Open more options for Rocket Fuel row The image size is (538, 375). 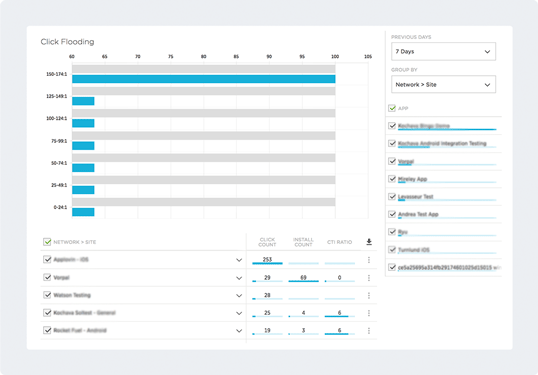click(369, 331)
